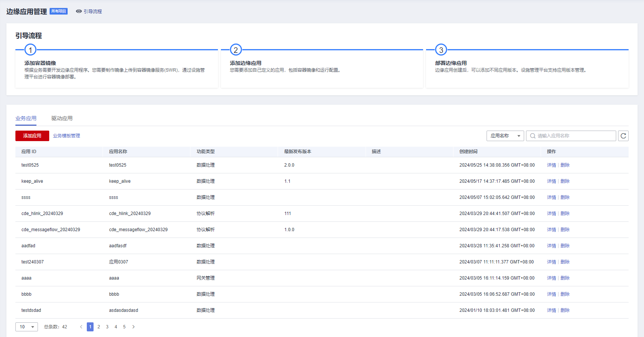The image size is (644, 337).
Task: Click application name 应用0307 cell
Action: coord(118,262)
